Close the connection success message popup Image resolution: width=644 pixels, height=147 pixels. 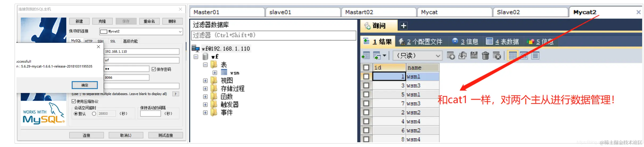pyautogui.click(x=98, y=47)
